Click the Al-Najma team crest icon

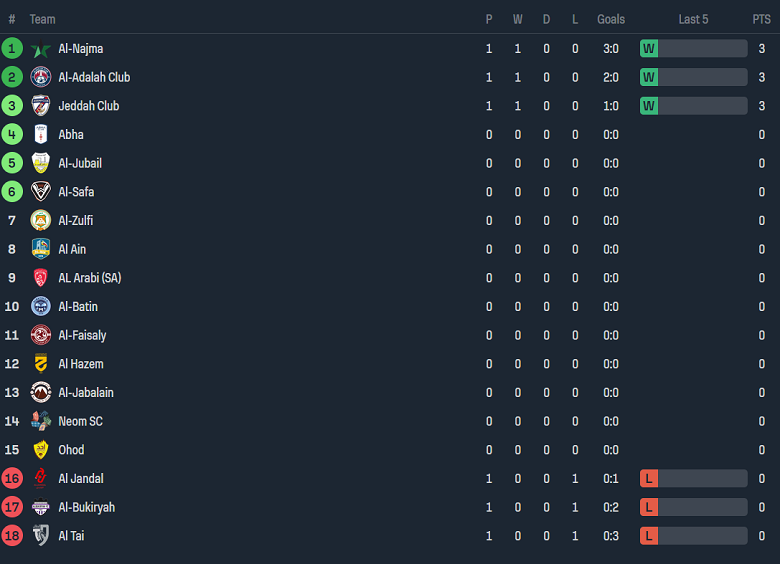coord(41,49)
